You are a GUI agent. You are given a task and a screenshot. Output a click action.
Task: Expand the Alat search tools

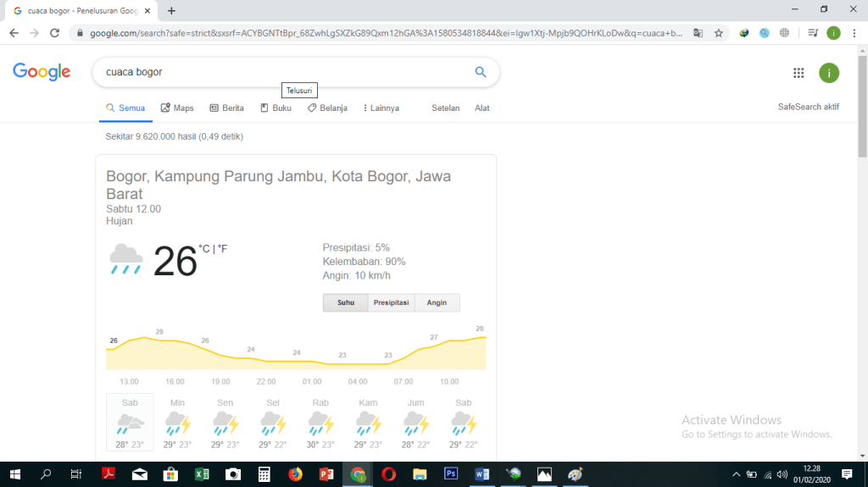tap(481, 108)
